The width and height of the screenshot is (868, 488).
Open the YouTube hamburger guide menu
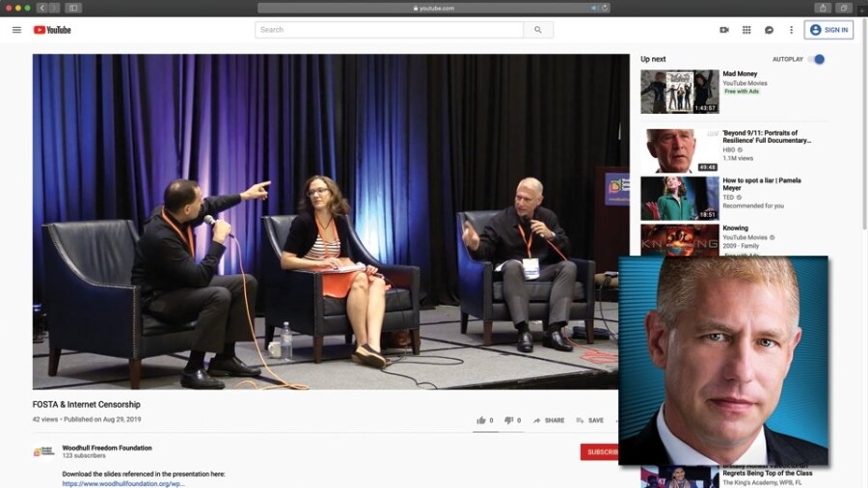tap(16, 30)
